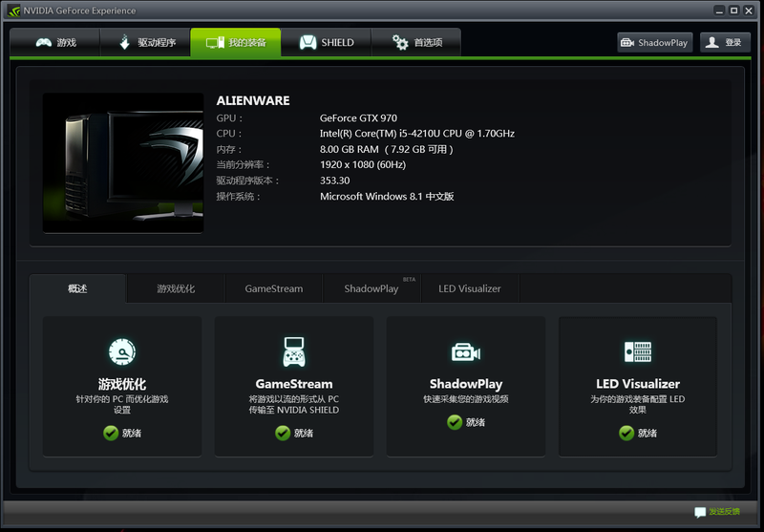This screenshot has height=532, width=764.
Task: Click the LED Visualizer card title
Action: click(x=638, y=384)
